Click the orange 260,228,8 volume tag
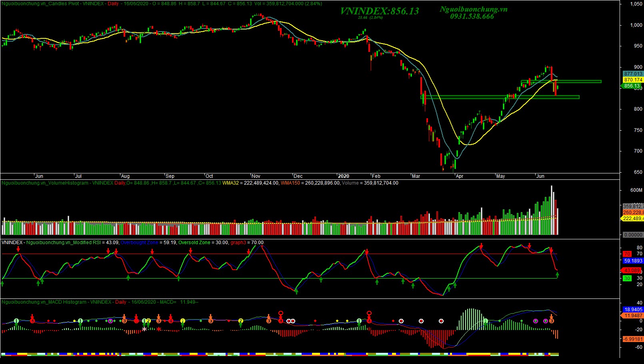 [x=633, y=213]
